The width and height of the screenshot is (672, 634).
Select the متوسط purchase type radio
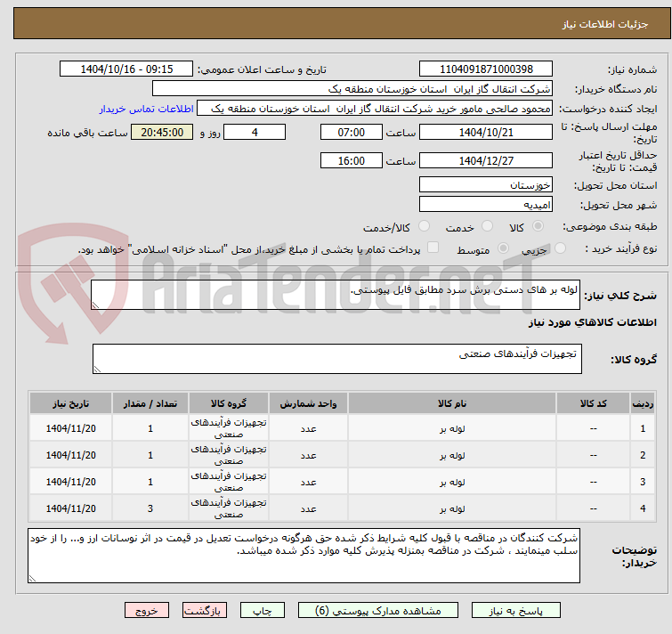click(x=503, y=248)
